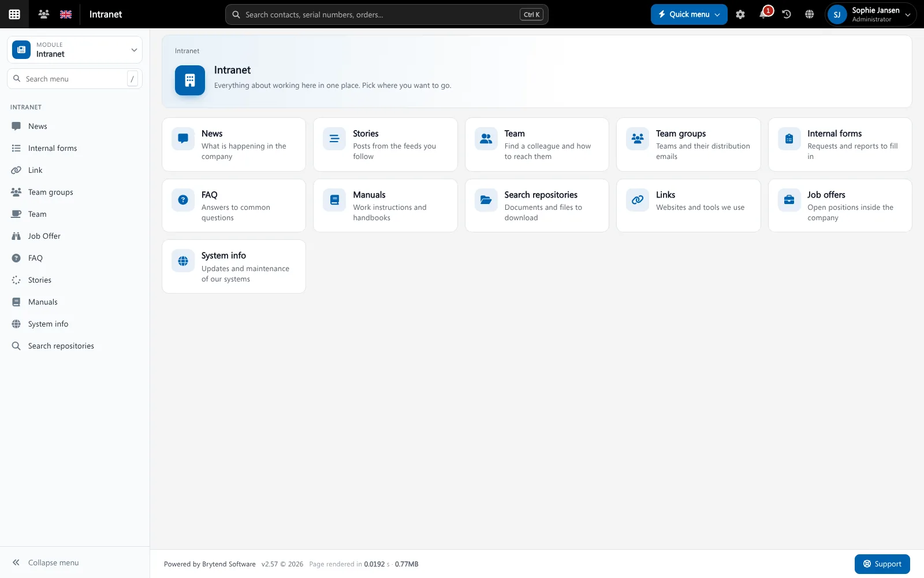Expand the Quick menu dropdown
The width and height of the screenshot is (924, 578).
point(689,14)
